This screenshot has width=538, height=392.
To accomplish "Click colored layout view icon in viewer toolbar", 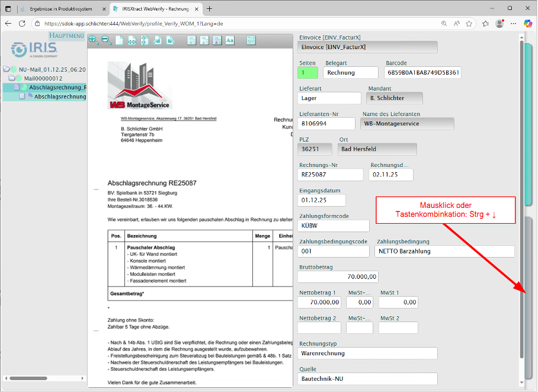I will 217,40.
